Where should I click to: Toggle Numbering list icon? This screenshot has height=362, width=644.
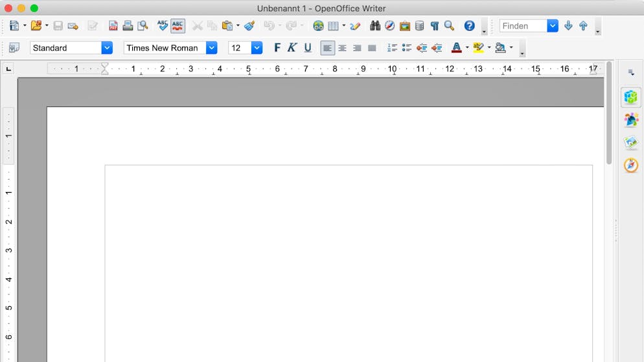392,48
